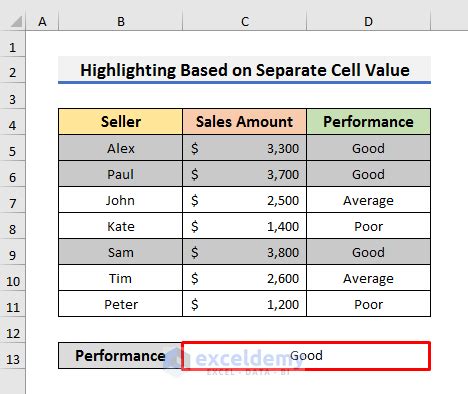468x394 pixels.
Task: Select Sam's 'Good' performance cell
Action: tap(369, 252)
